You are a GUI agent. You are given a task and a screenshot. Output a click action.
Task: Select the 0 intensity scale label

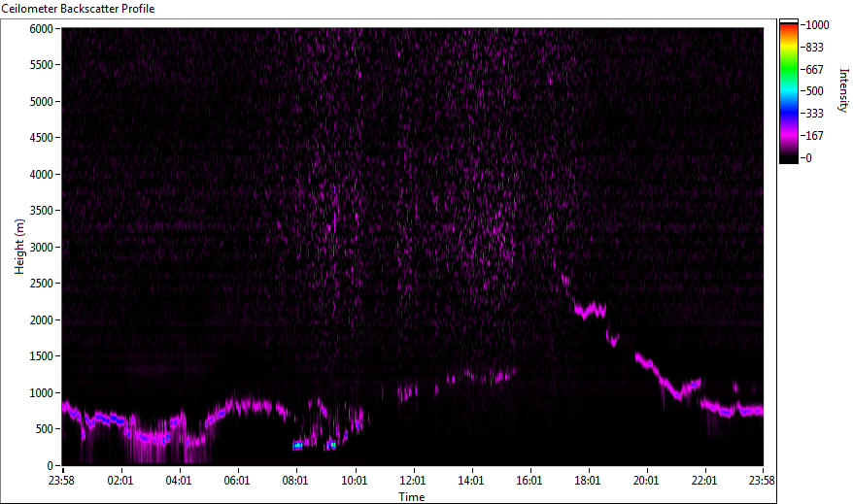pos(809,158)
